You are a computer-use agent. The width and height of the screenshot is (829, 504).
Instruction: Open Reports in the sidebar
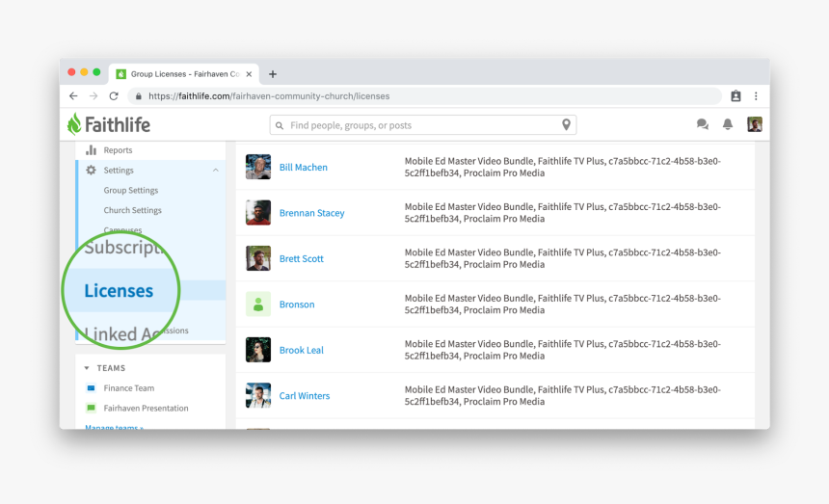click(118, 150)
